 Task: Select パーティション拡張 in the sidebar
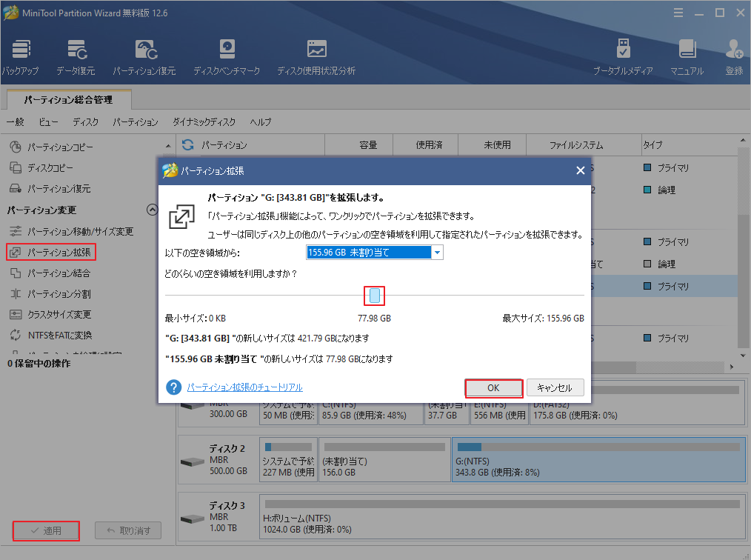point(50,252)
